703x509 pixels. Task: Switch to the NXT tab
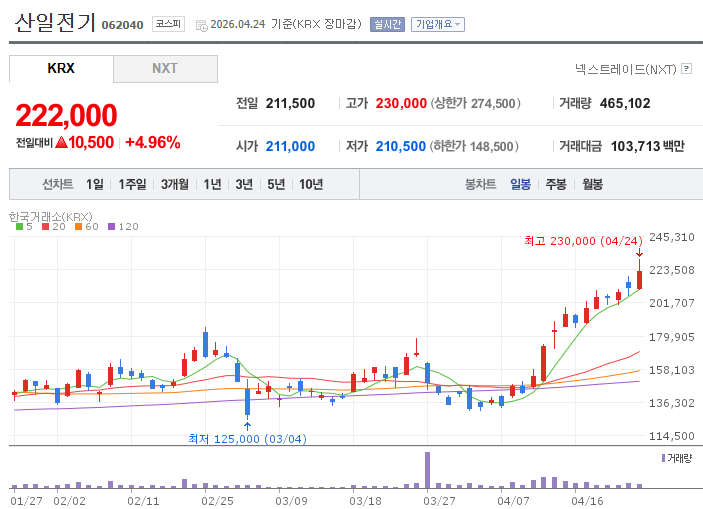tap(165, 69)
